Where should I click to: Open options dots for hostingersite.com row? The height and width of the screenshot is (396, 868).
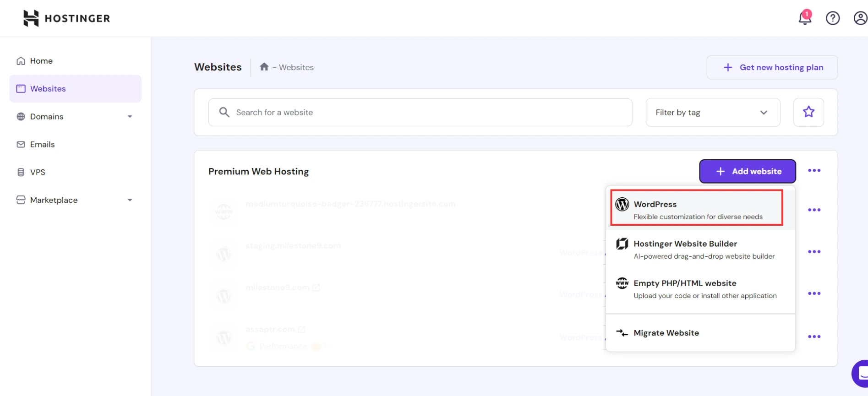coord(814,210)
